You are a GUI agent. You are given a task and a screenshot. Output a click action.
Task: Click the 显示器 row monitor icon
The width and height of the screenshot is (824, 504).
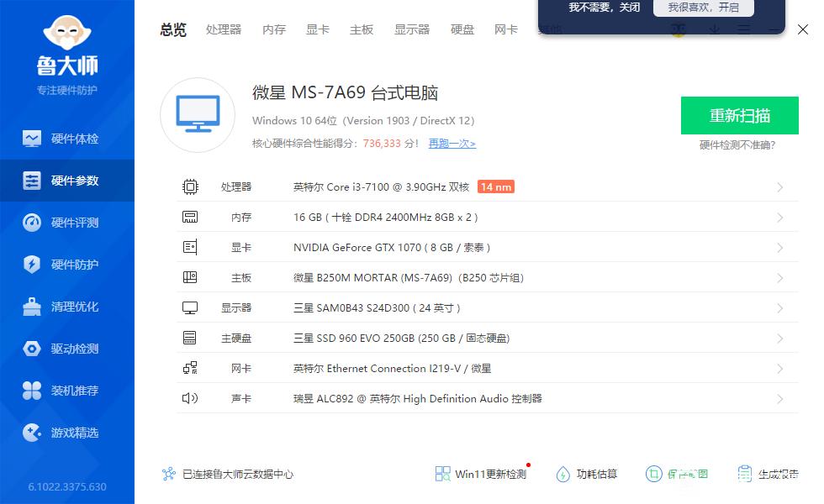[x=190, y=308]
